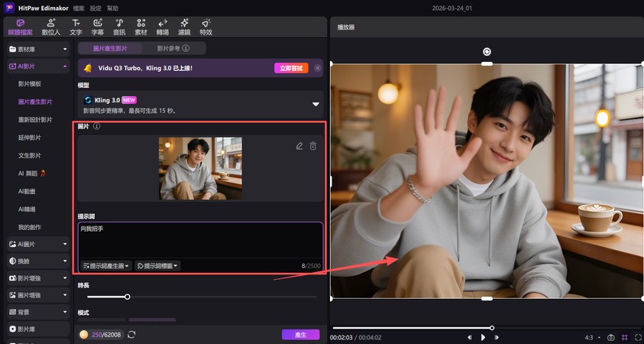
Task: Open the 提示詞產生器 dropdown
Action: 105,266
